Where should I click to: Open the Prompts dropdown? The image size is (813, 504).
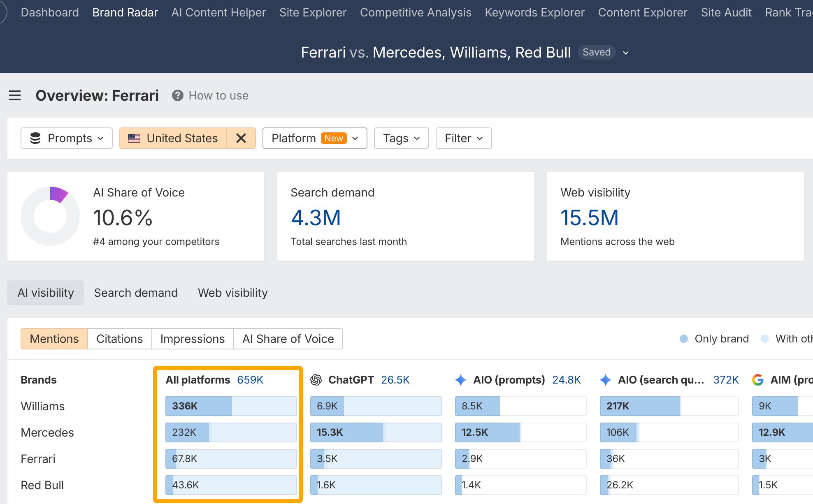click(x=67, y=138)
